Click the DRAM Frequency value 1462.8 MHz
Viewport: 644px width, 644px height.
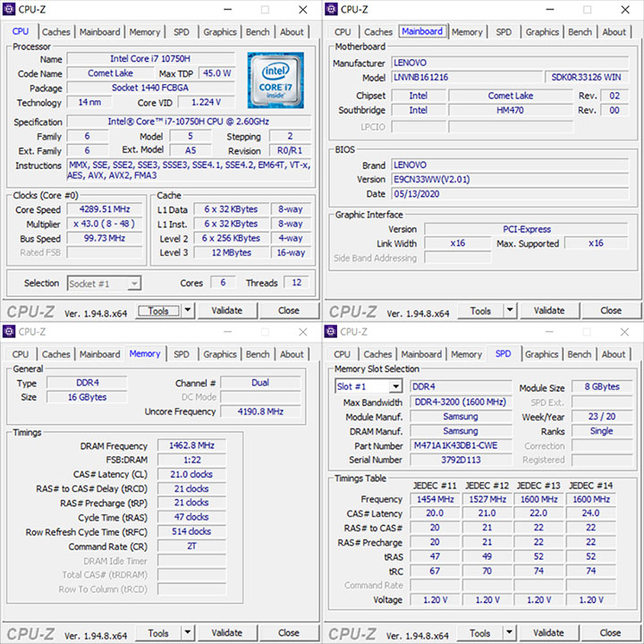191,445
